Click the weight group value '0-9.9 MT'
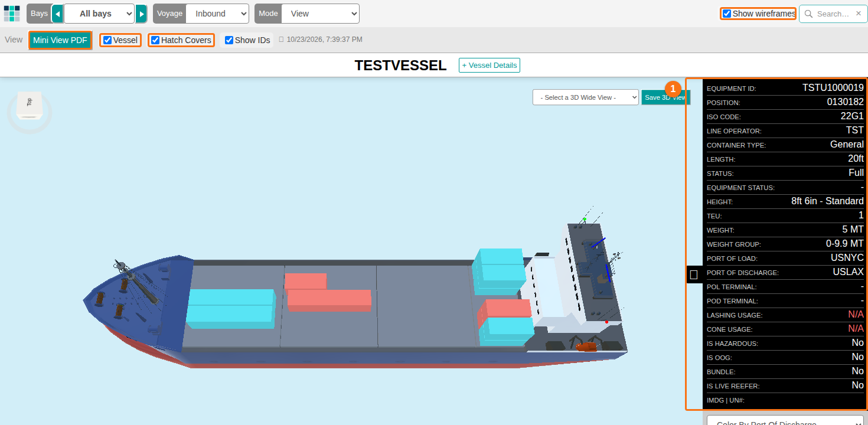The image size is (868, 425). [x=845, y=244]
